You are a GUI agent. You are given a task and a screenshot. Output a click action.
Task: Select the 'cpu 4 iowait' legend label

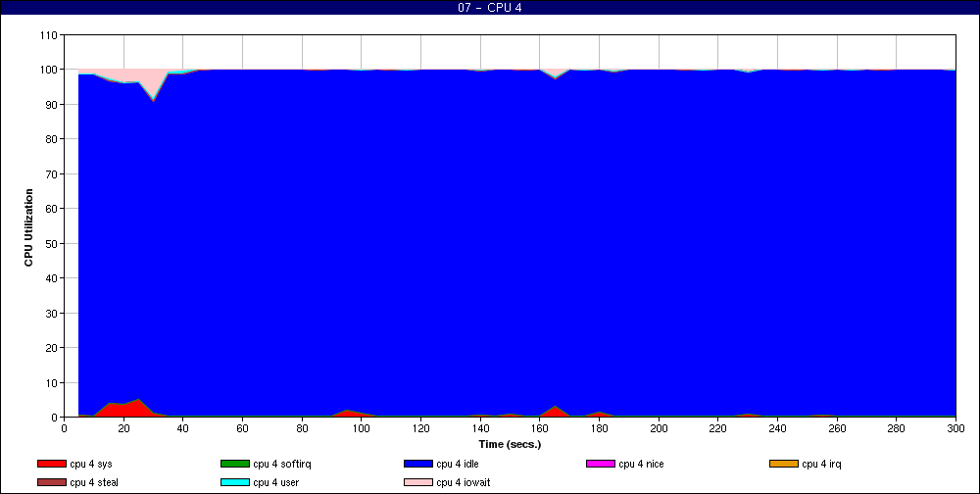[x=464, y=483]
